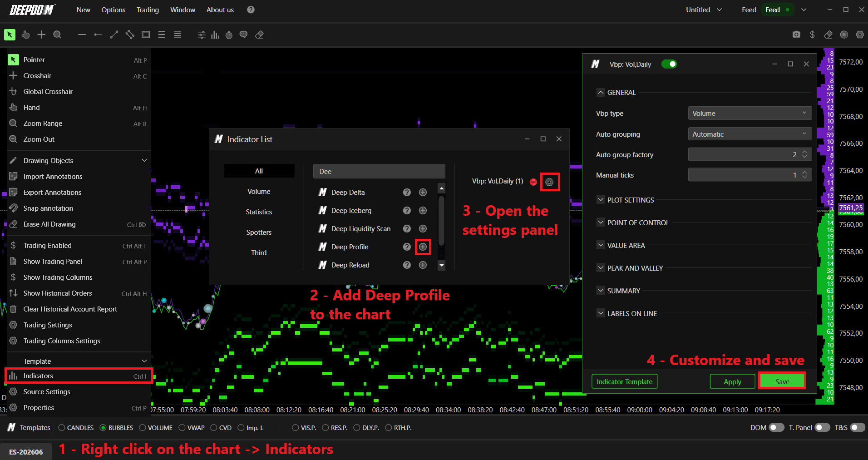Choose the diagonal trend line tool
Image resolution: width=868 pixels, height=460 pixels.
[x=114, y=35]
